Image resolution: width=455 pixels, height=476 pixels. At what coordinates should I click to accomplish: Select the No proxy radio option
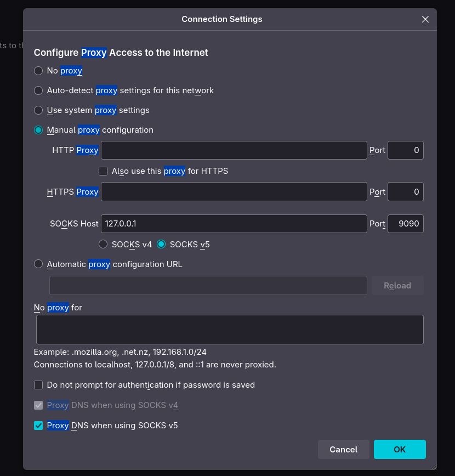[x=38, y=71]
